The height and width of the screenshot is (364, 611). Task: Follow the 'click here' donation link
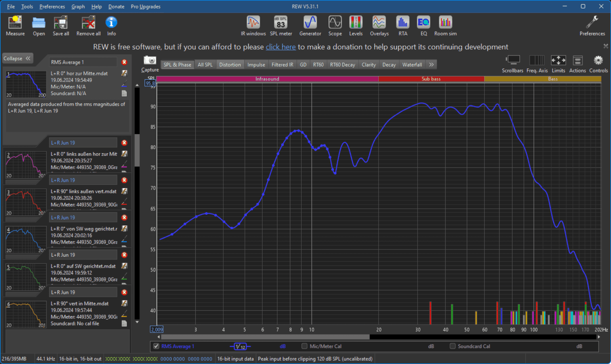pyautogui.click(x=280, y=47)
